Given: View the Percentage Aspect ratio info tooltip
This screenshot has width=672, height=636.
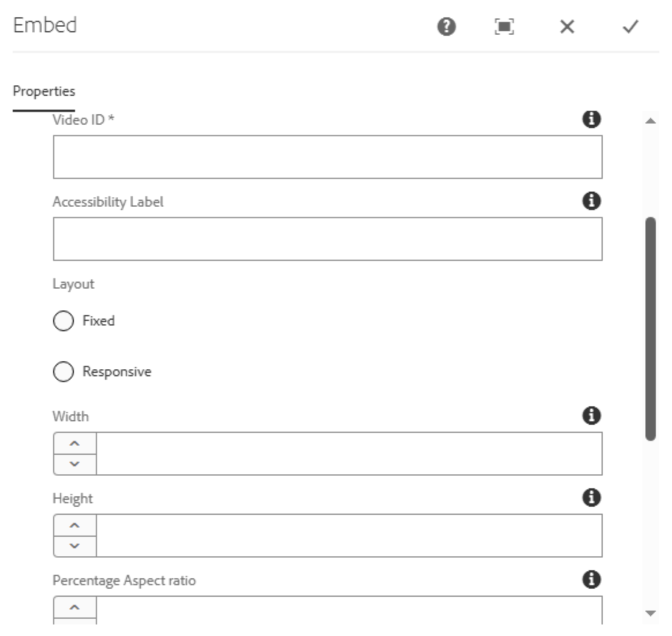Looking at the screenshot, I should point(592,579).
